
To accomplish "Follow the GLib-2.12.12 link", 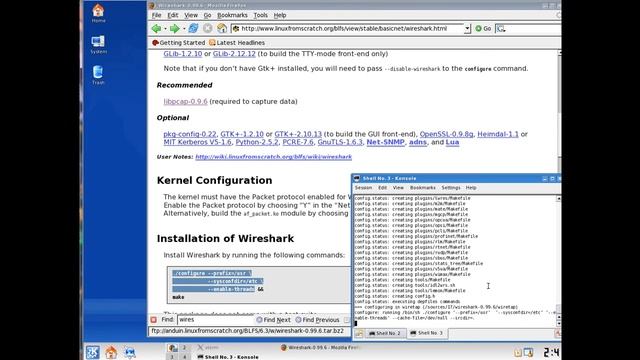I will point(234,54).
